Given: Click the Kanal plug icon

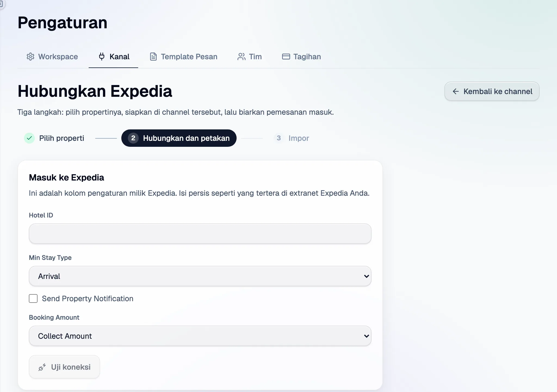Looking at the screenshot, I should (x=102, y=57).
